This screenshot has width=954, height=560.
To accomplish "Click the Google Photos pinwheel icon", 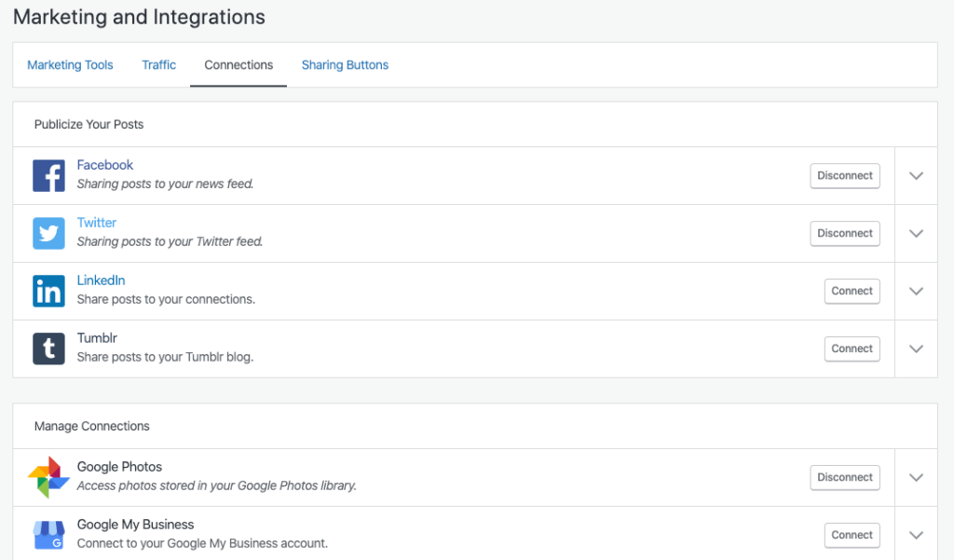I will [48, 476].
